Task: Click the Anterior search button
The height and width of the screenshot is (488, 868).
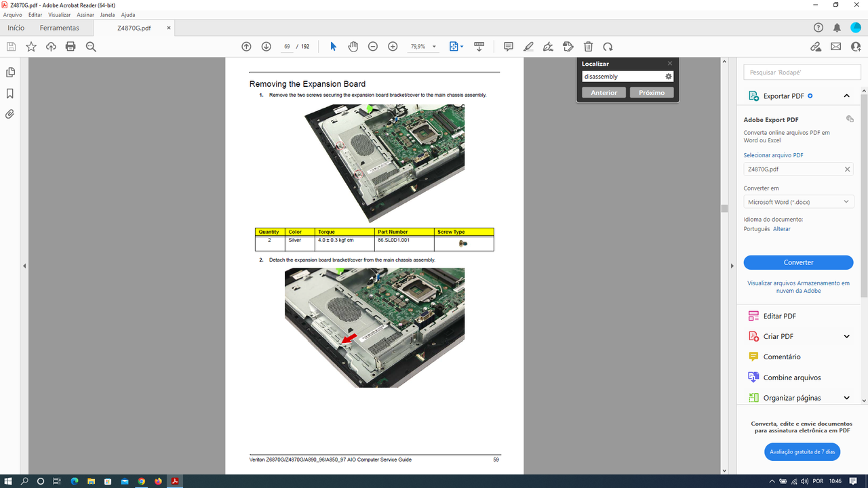Action: coord(604,92)
